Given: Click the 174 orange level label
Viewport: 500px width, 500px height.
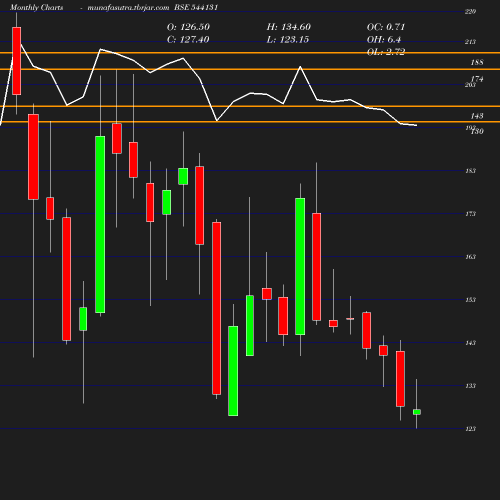Looking at the screenshot, I should [x=477, y=79].
